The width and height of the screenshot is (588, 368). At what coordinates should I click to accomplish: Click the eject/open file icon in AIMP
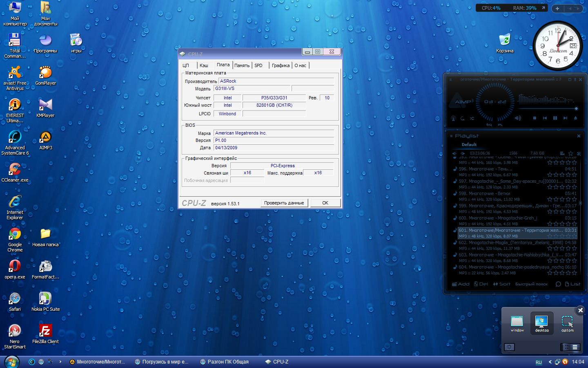coord(575,118)
